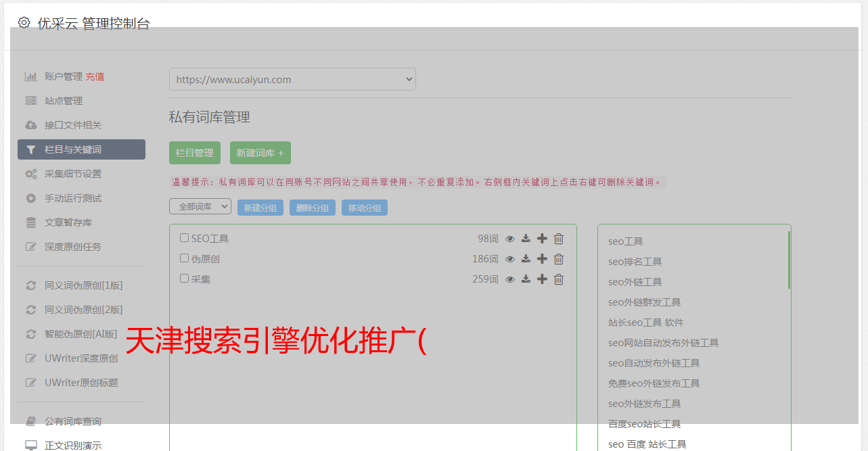Expand the 全部词库 dropdown

200,207
